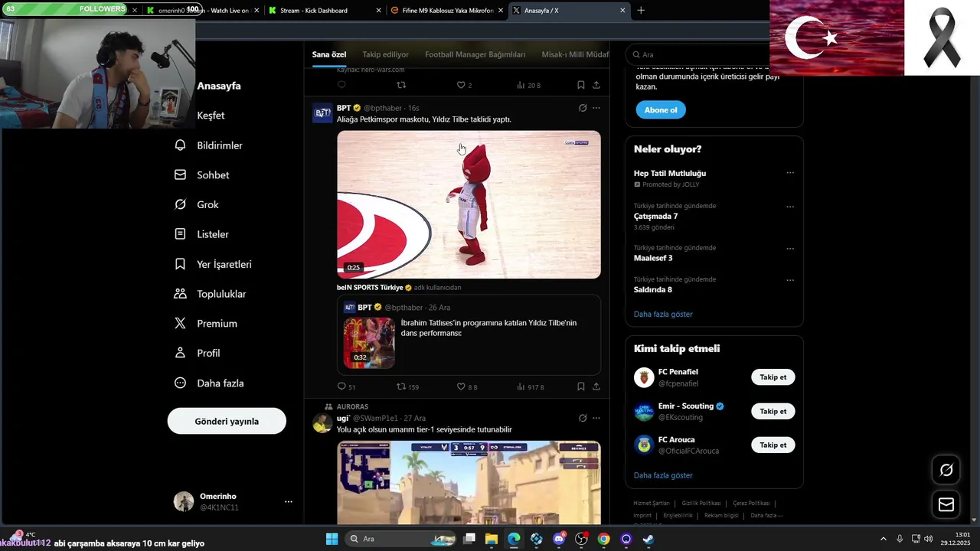Switch to Football Manager Bağımlıları tab
This screenshot has height=551, width=980.
(x=475, y=54)
